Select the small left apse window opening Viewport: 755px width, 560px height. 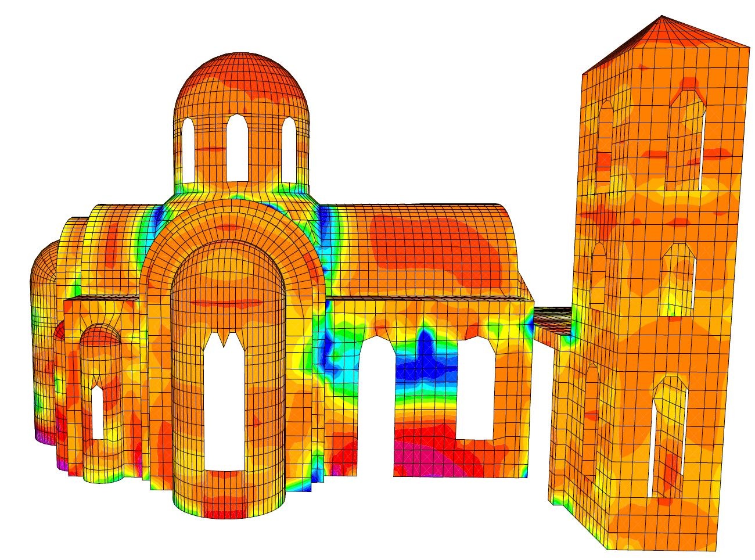pyautogui.click(x=98, y=412)
